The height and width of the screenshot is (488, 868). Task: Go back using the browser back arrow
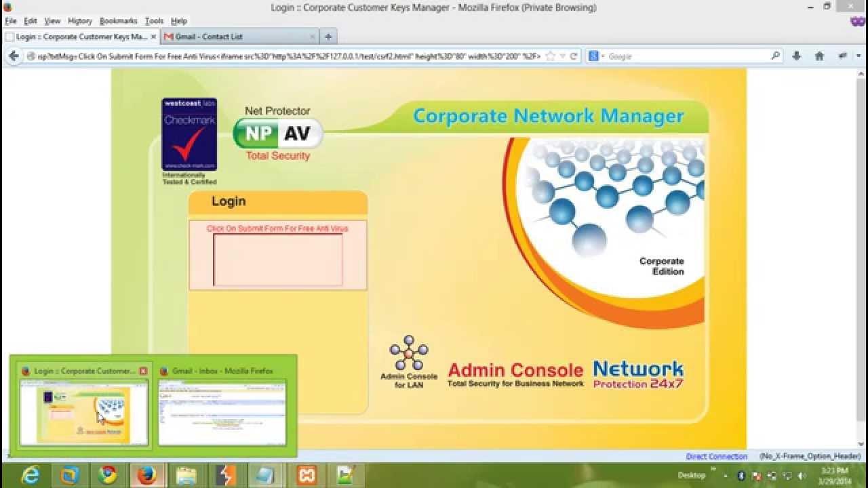pyautogui.click(x=13, y=56)
